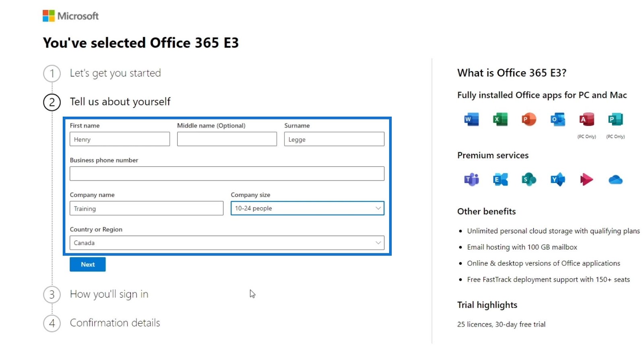Click the First name field
Viewport: 644px width, 362px height.
click(120, 139)
